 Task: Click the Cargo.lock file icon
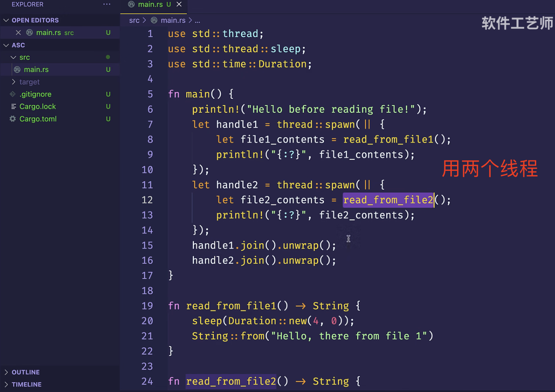click(x=13, y=107)
